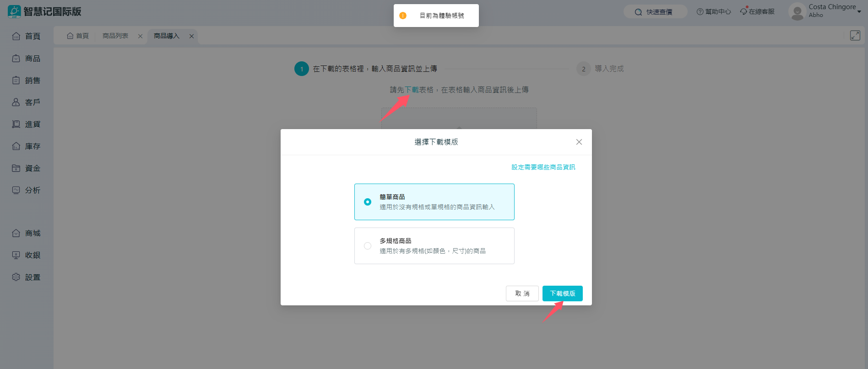Open the 進貨 purchasing sidebar icon
The image size is (868, 369).
tap(16, 124)
